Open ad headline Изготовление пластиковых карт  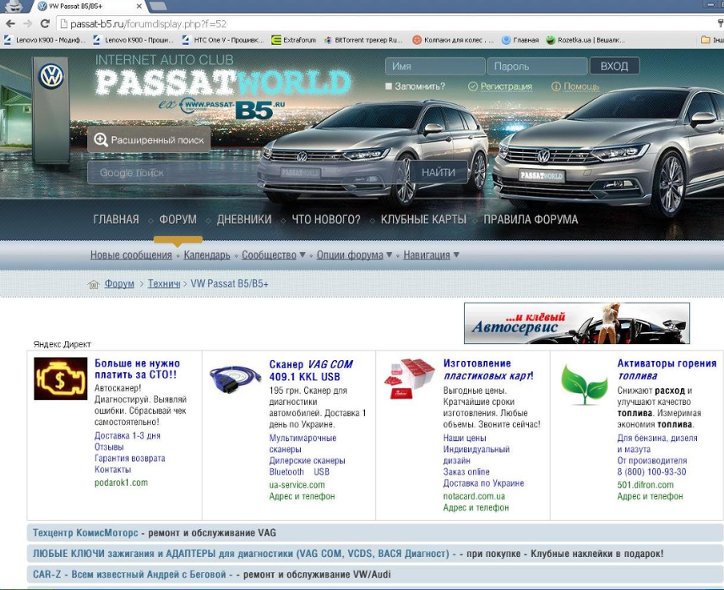point(489,369)
